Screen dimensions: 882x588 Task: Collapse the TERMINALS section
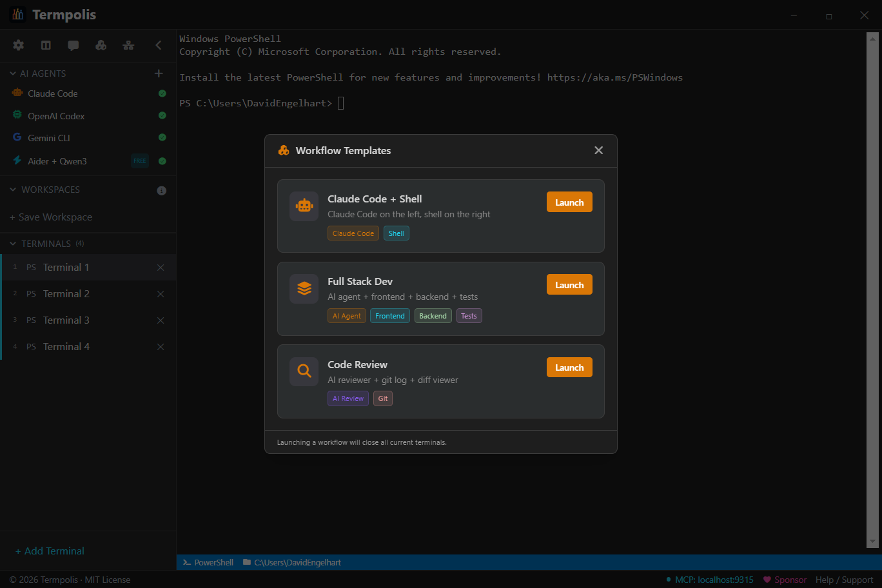pos(12,243)
